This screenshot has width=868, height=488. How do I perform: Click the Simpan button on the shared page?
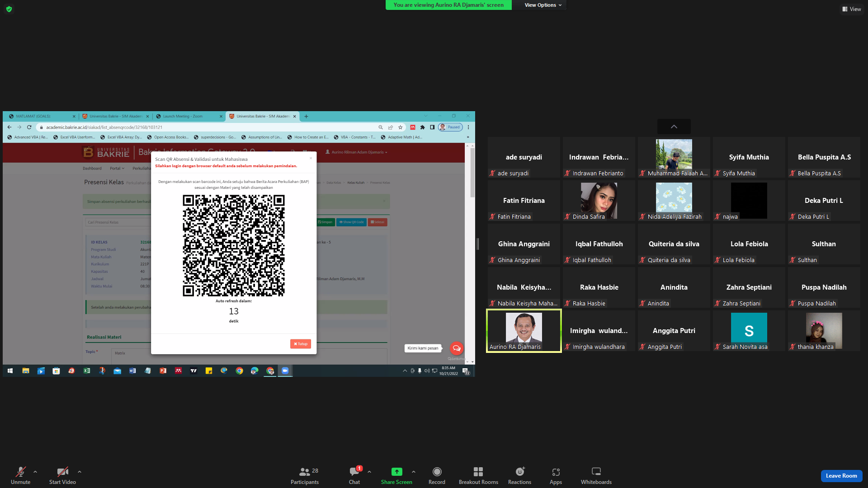[325, 222]
